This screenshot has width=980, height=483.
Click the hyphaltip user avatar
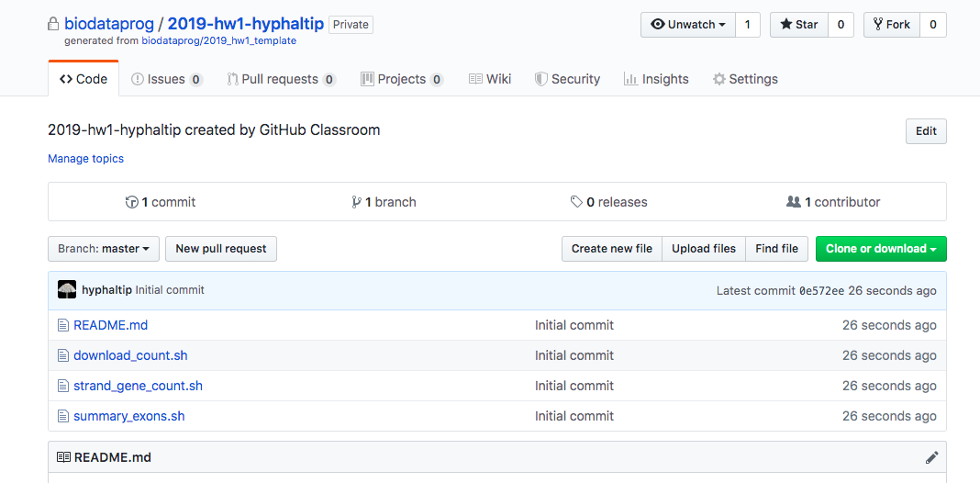point(67,290)
